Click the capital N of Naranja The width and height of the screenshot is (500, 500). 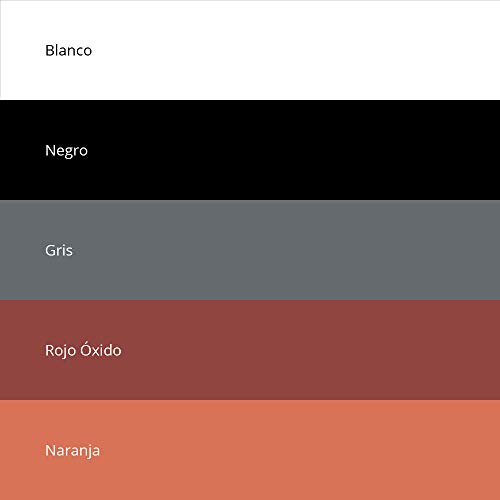[50, 451]
